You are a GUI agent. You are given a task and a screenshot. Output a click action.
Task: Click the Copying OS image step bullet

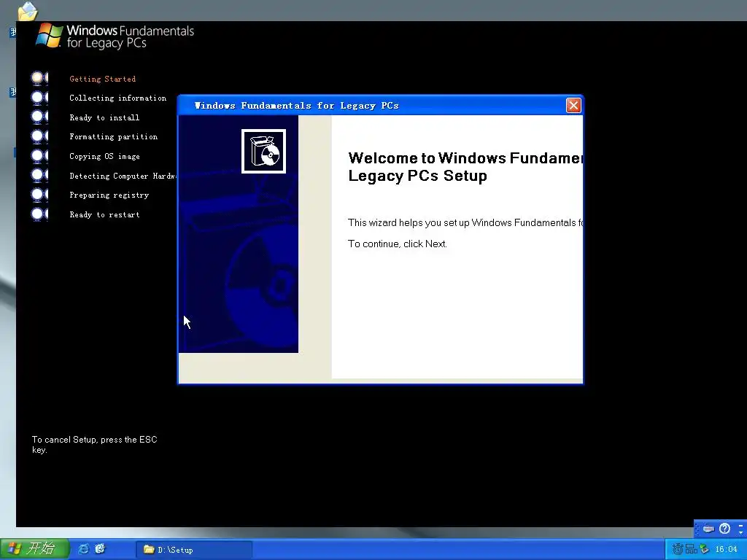[x=39, y=156]
